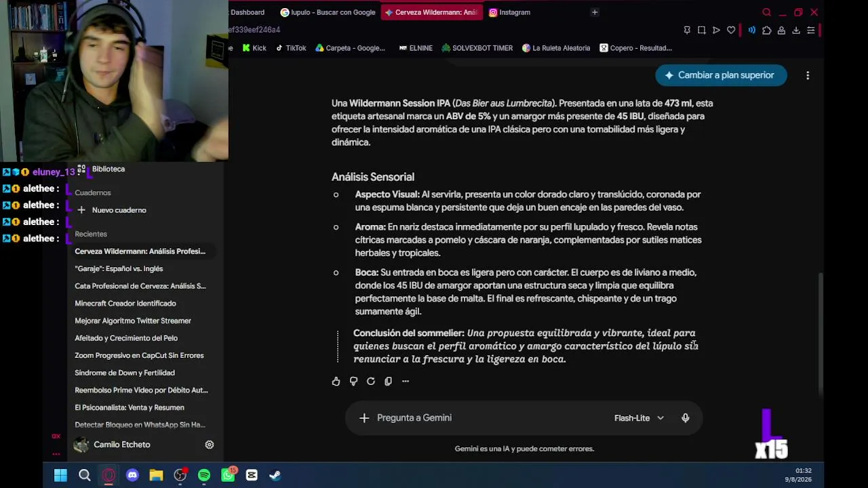Switch to the Instagram tab
Viewport: 868px width, 488px height.
point(510,12)
